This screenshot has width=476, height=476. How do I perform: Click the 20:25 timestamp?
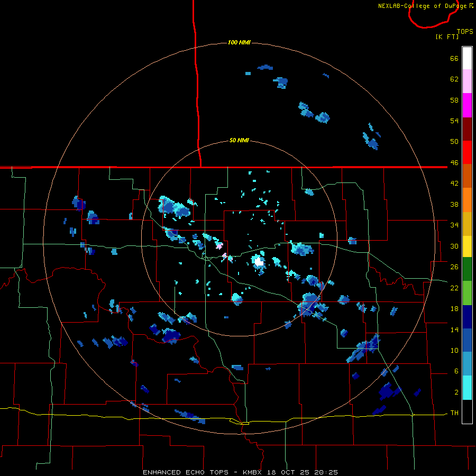326,472
